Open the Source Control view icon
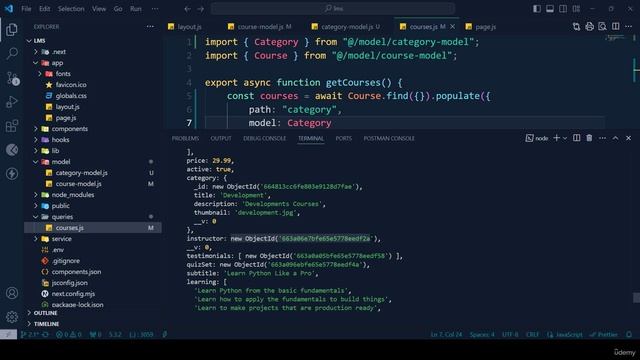Viewport: 640px width, 360px height. (12, 78)
